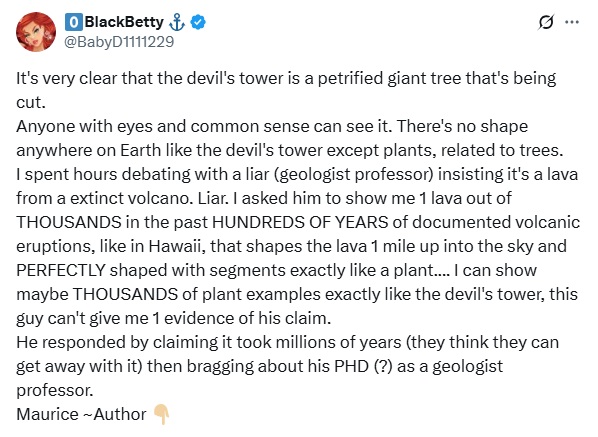
Task: Click the blue '0' badge before BlackBetty
Action: pos(73,22)
